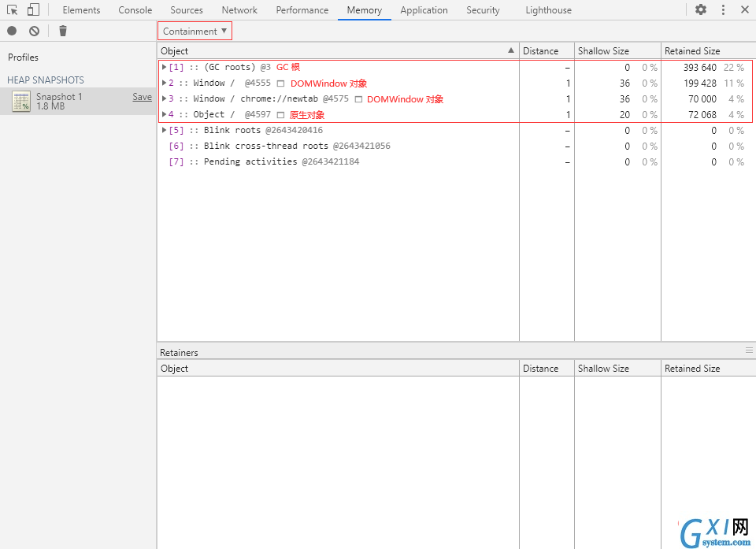Go to the Performance tab
The height and width of the screenshot is (549, 756).
(302, 10)
